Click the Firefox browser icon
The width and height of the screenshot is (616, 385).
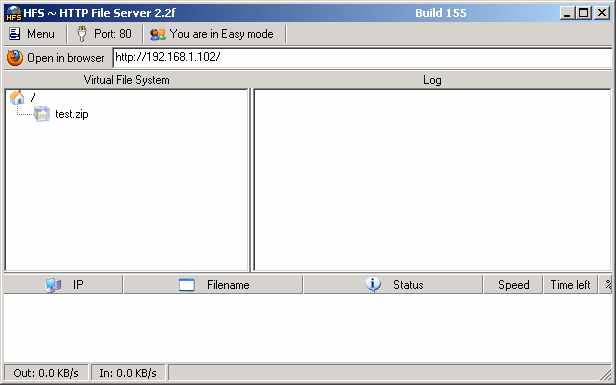click(x=15, y=58)
